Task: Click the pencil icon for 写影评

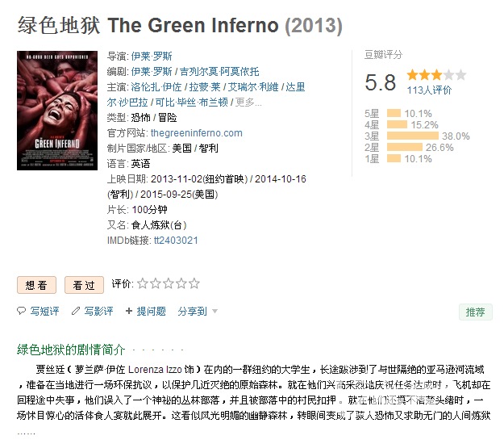Action: pos(76,311)
